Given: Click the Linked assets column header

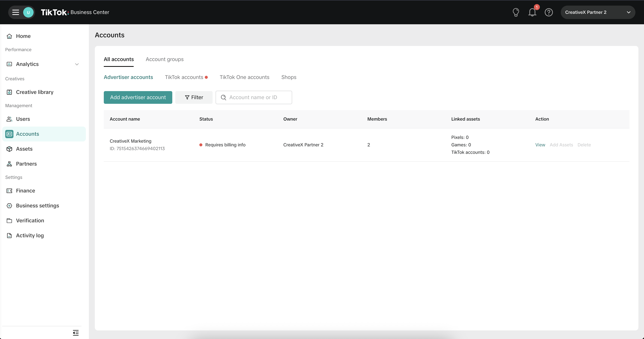Looking at the screenshot, I should point(466,119).
